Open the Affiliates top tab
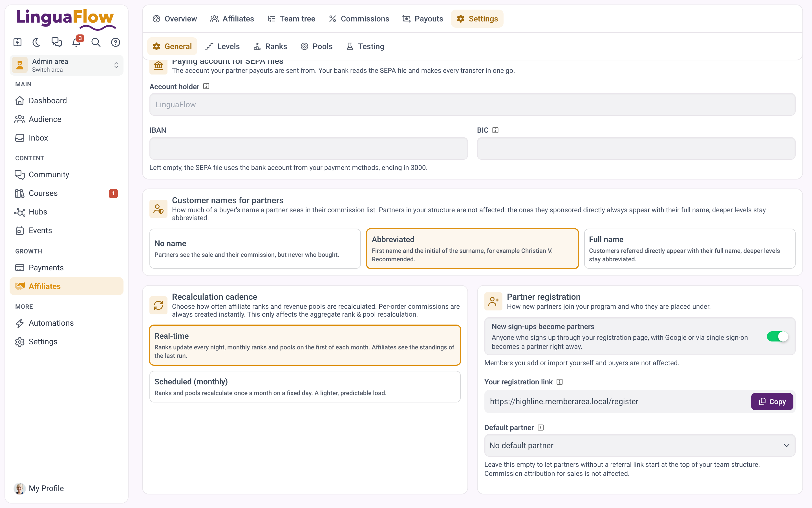 coord(232,19)
